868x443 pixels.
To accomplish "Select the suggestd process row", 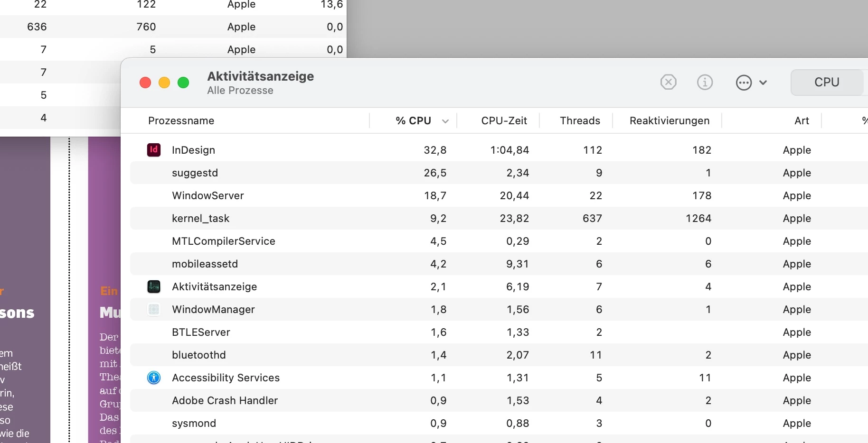I will [x=499, y=173].
